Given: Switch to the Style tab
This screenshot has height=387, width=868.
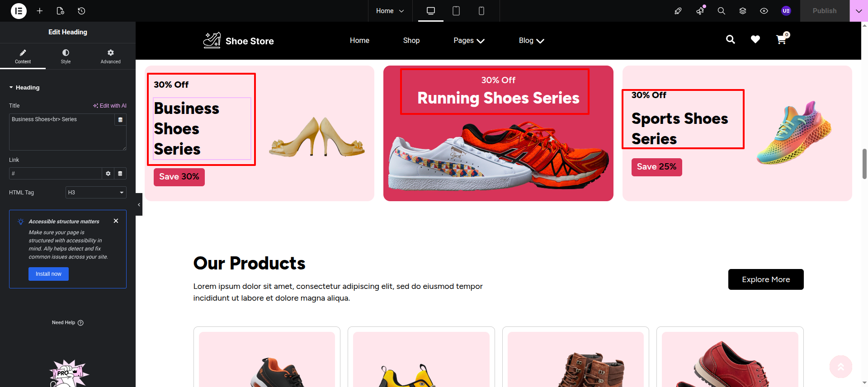Looking at the screenshot, I should pos(66,57).
